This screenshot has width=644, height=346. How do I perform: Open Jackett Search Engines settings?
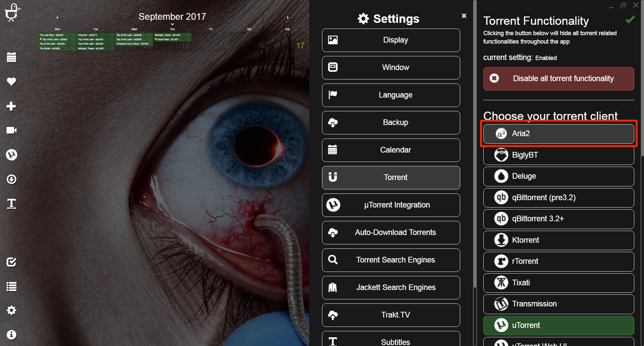tap(391, 288)
